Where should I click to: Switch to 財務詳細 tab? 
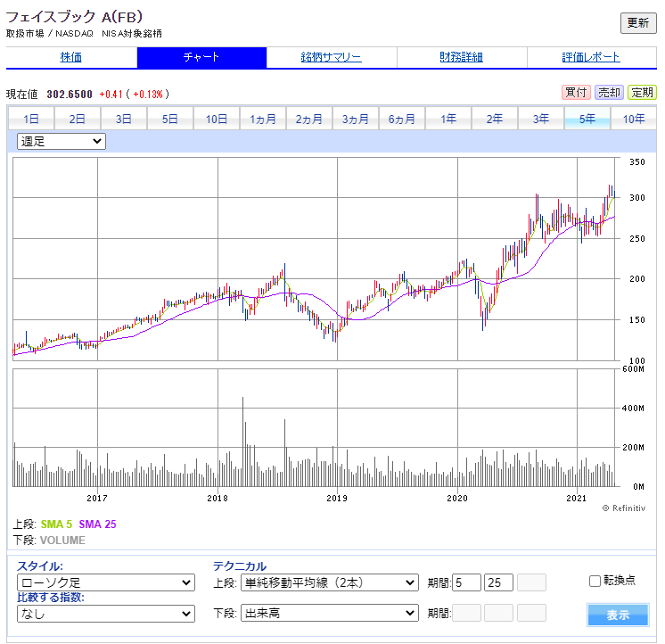462,57
